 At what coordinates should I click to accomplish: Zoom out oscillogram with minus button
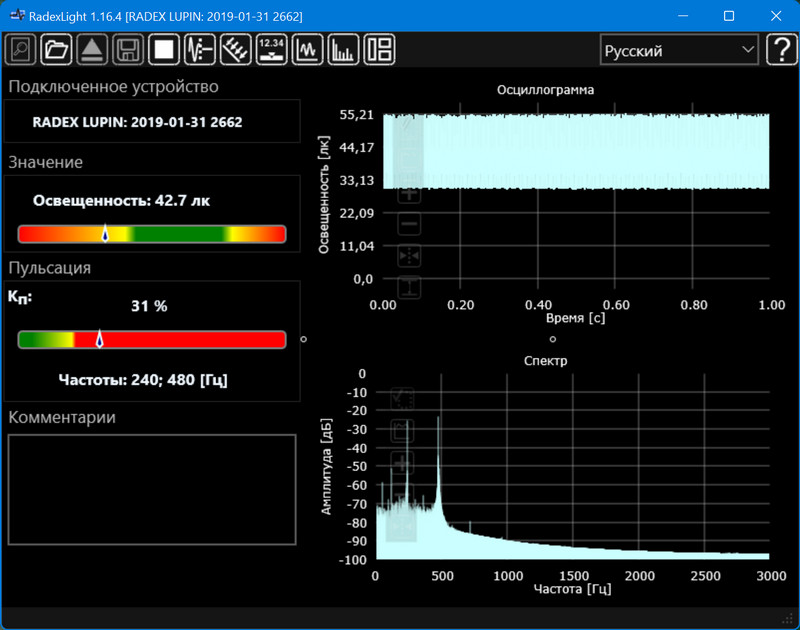pos(409,225)
